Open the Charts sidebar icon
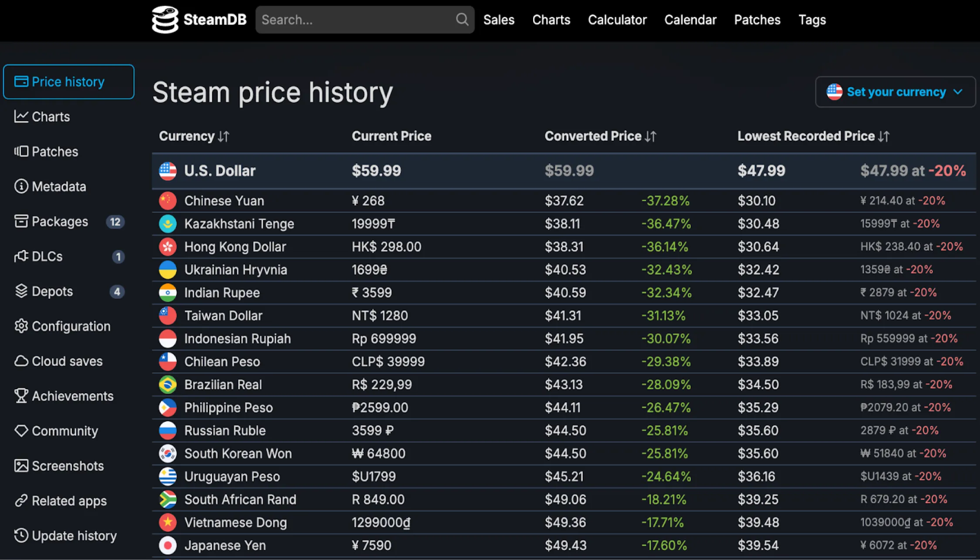 [21, 116]
